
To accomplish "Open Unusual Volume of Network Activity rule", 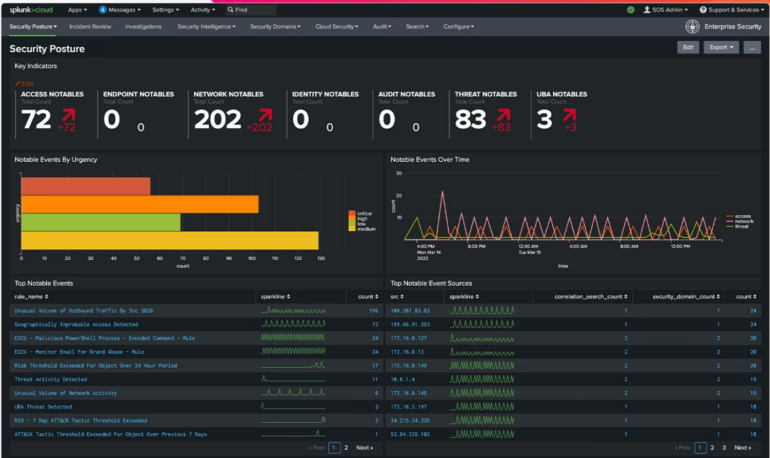I will (x=66, y=393).
